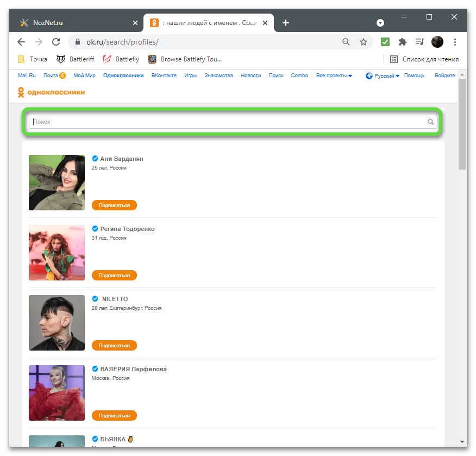Screen dimensions: 476x456
Task: Subscribe to Регина Тодоренко
Action: 114,276
